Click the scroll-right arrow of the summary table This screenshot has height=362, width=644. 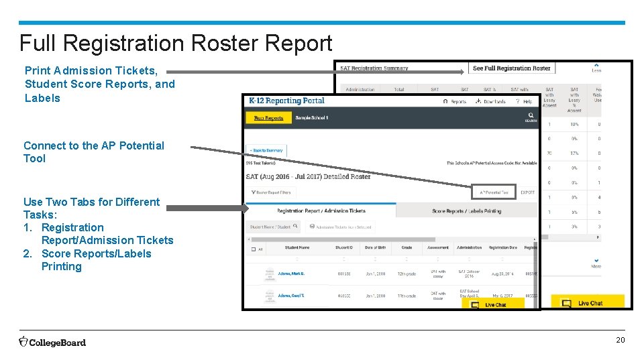(x=598, y=237)
